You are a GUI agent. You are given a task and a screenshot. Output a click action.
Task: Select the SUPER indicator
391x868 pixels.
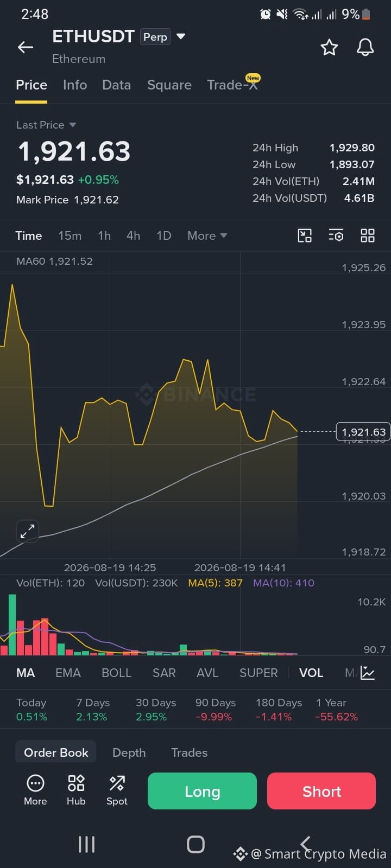258,673
